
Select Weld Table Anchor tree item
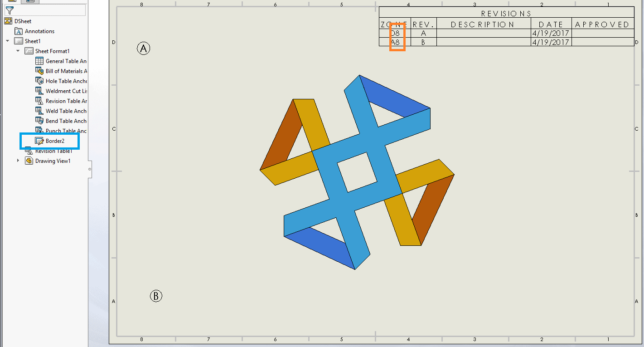click(66, 111)
